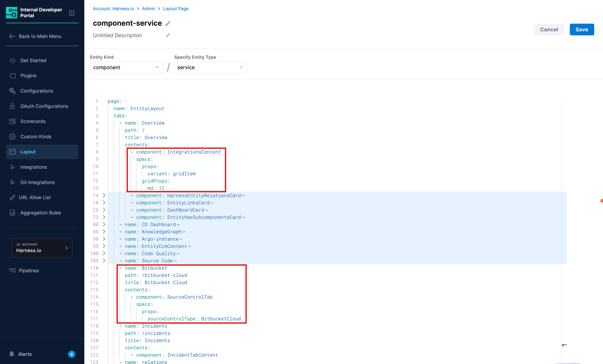Select the Layout sidebar item
Image resolution: width=603 pixels, height=364 pixels.
(x=42, y=152)
